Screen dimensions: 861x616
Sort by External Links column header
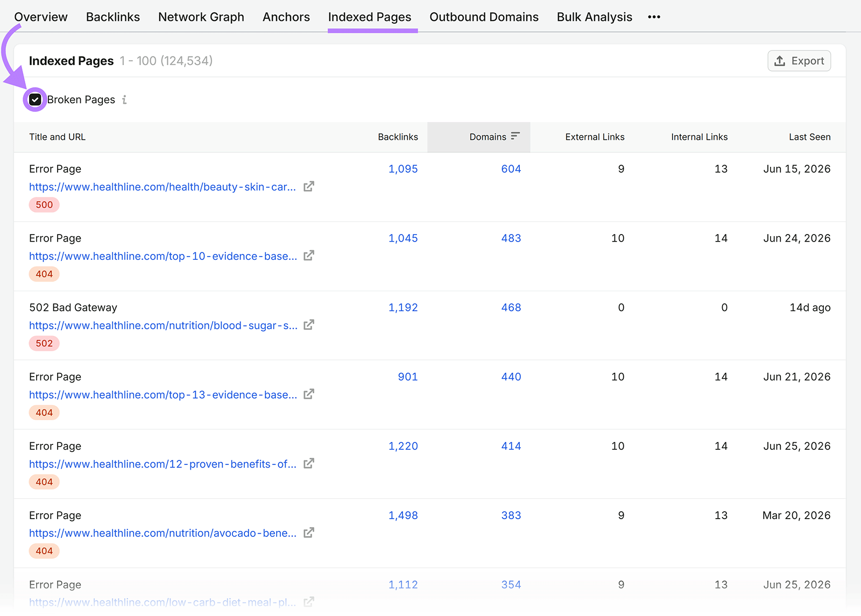595,137
